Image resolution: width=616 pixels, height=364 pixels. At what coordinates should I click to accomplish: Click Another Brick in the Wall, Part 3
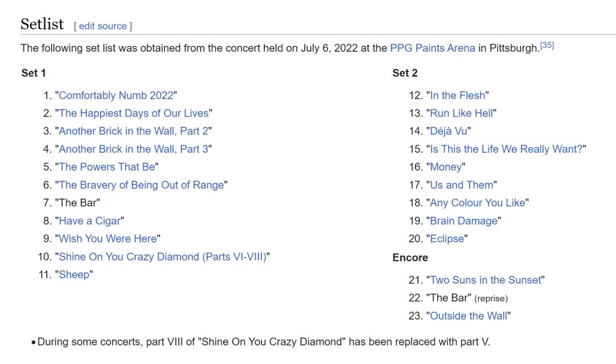133,149
